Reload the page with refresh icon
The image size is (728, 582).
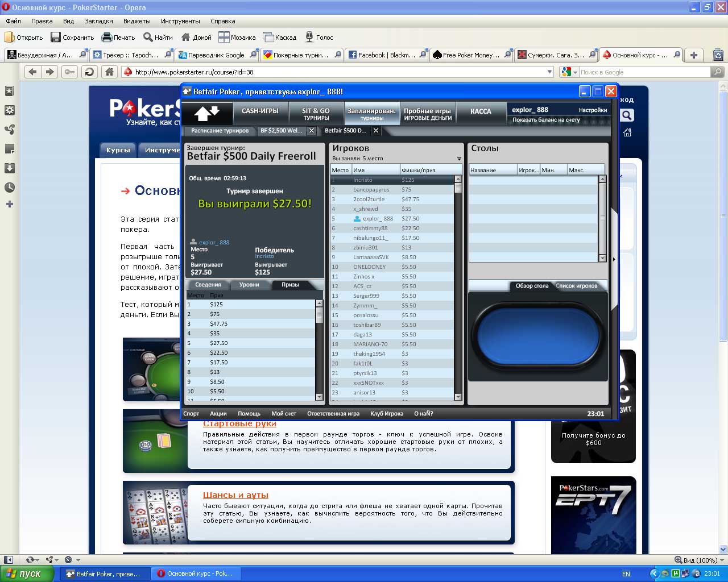point(89,72)
